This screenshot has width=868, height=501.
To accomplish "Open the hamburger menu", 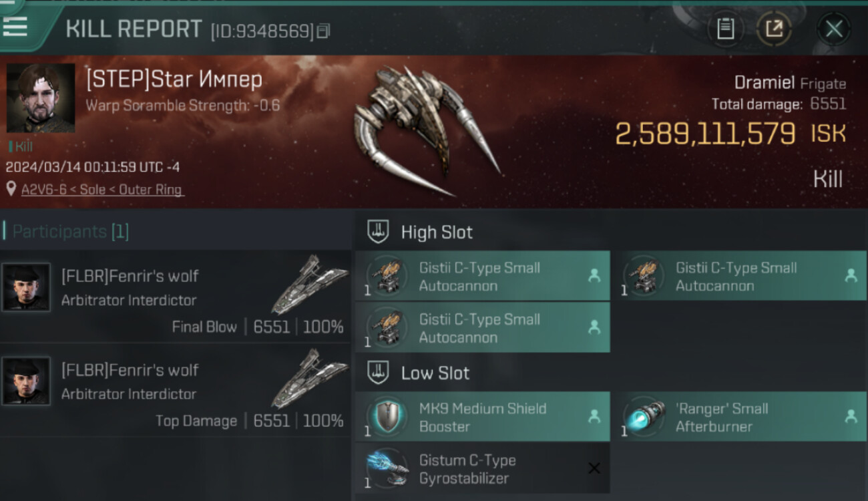I will point(15,27).
